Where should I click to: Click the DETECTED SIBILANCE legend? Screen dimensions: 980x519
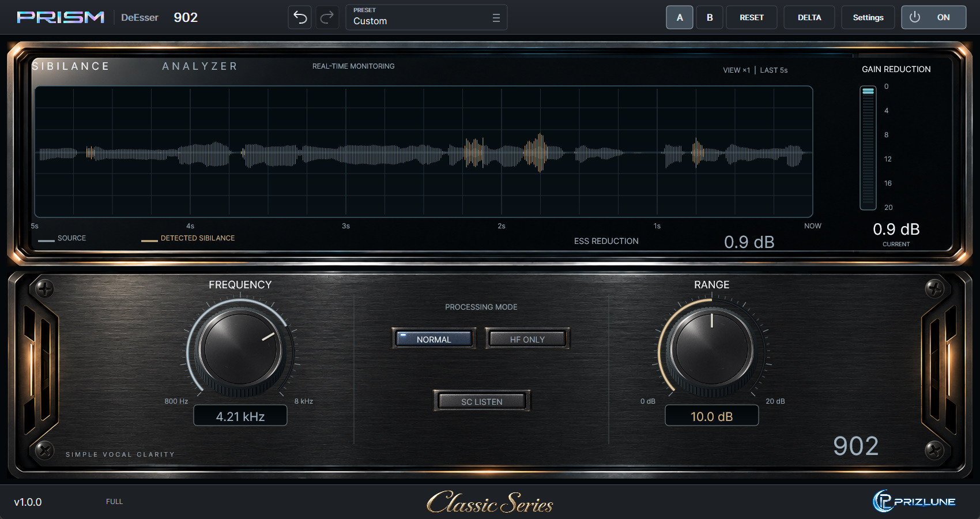(x=188, y=238)
